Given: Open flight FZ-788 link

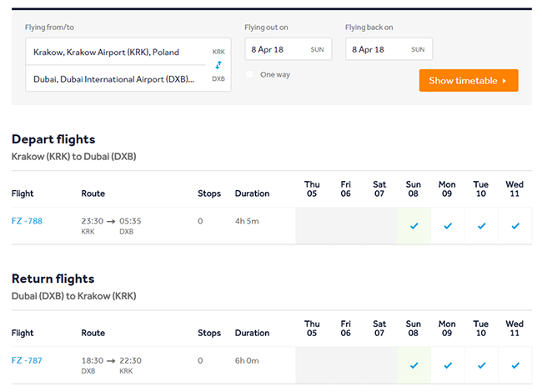Looking at the screenshot, I should [27, 221].
